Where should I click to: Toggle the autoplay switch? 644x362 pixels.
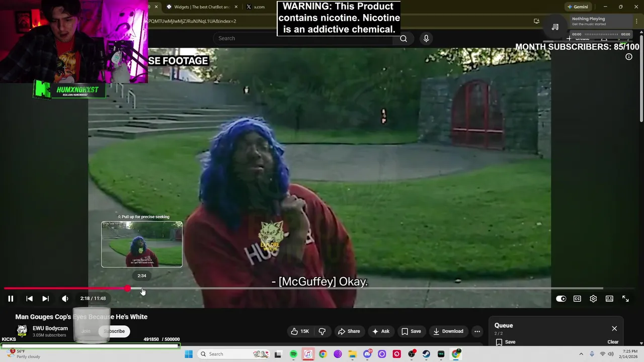561,299
